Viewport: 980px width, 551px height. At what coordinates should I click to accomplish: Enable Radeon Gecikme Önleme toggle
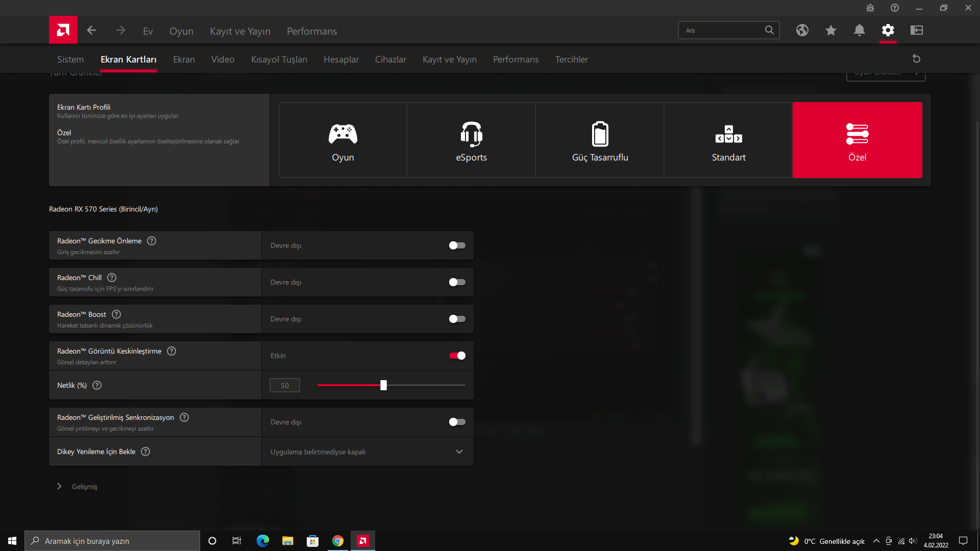[457, 245]
